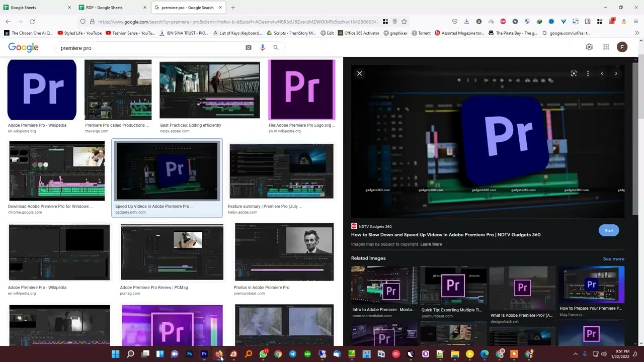Click the magnifier search button in search box
Screen dimensions: 644x362
(x=276, y=47)
